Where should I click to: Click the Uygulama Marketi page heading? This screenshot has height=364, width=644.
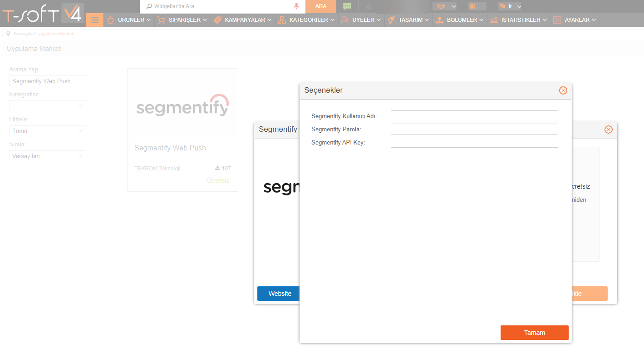pyautogui.click(x=34, y=49)
